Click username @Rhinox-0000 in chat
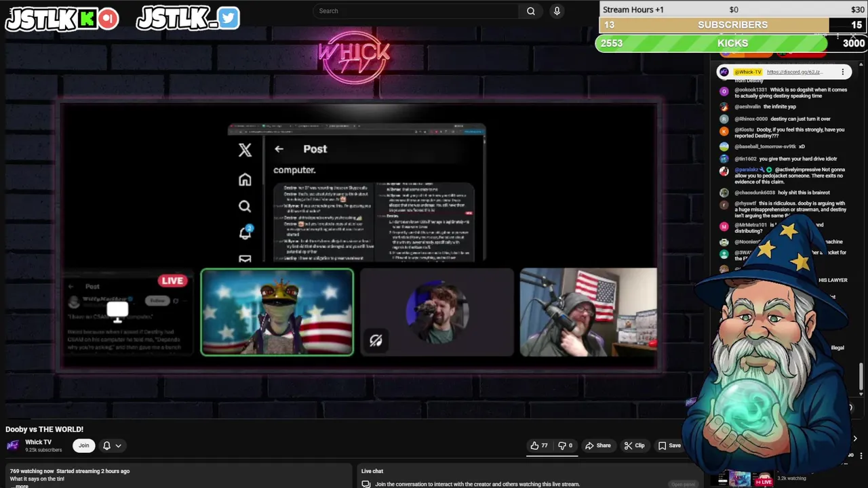This screenshot has height=488, width=868. [751, 119]
